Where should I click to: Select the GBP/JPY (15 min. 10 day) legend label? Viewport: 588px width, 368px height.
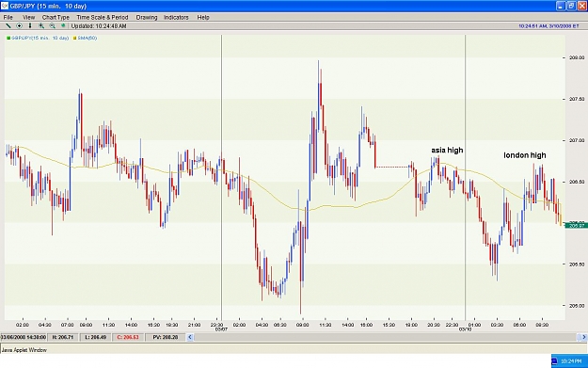tap(40, 38)
